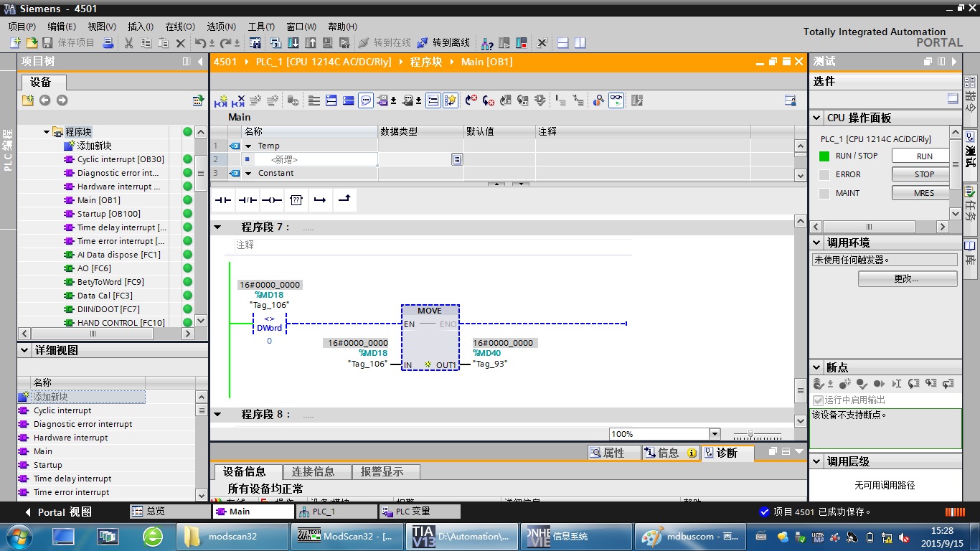Collapse the Constant section in interface table
980x551 pixels.
pyautogui.click(x=249, y=173)
